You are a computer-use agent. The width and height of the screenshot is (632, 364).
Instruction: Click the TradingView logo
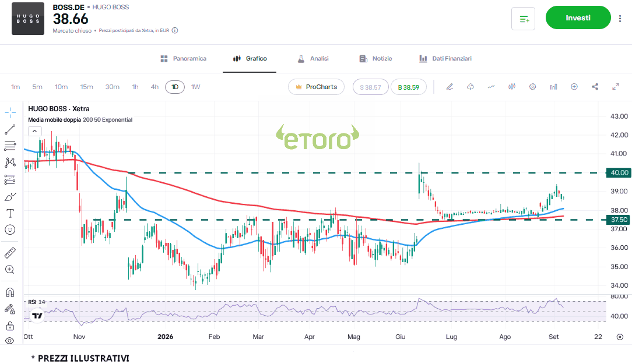37,316
